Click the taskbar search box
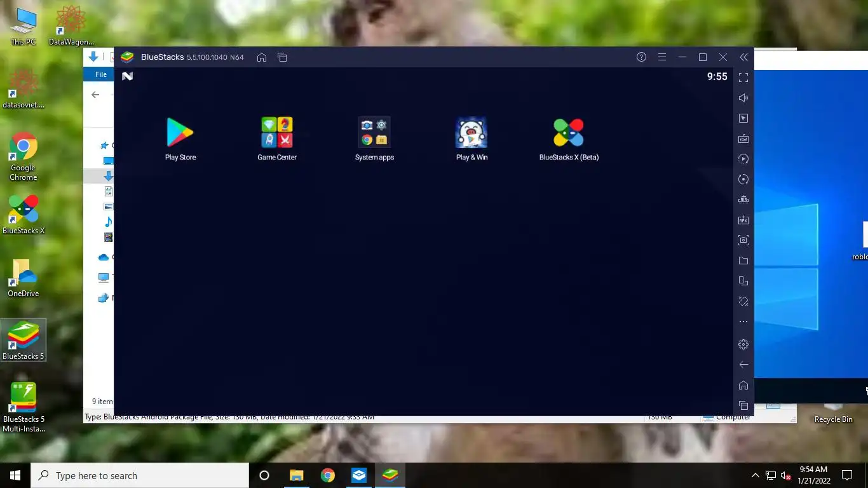Image resolution: width=868 pixels, height=488 pixels. [x=140, y=475]
